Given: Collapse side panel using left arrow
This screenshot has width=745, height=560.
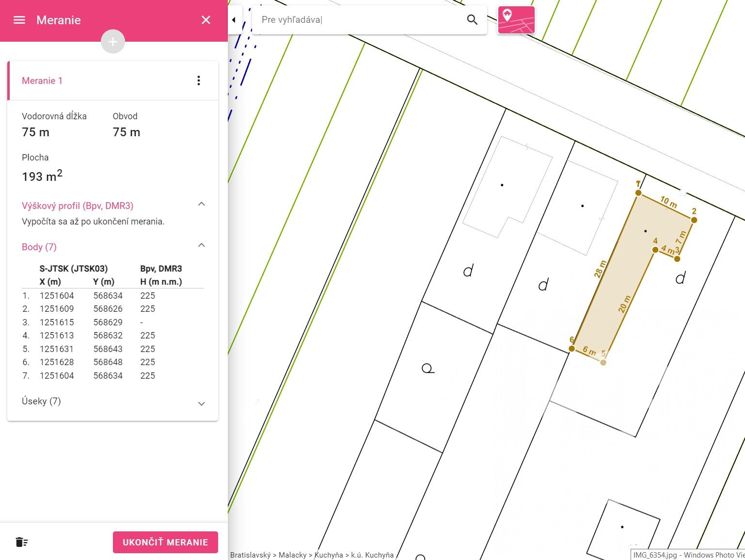Looking at the screenshot, I should [x=234, y=20].
